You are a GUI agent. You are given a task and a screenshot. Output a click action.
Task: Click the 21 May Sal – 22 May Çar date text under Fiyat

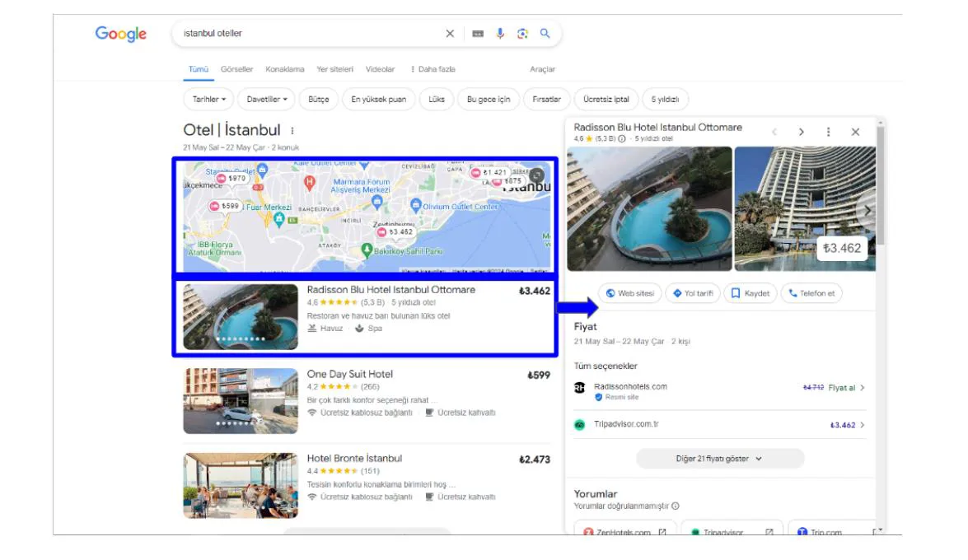619,342
